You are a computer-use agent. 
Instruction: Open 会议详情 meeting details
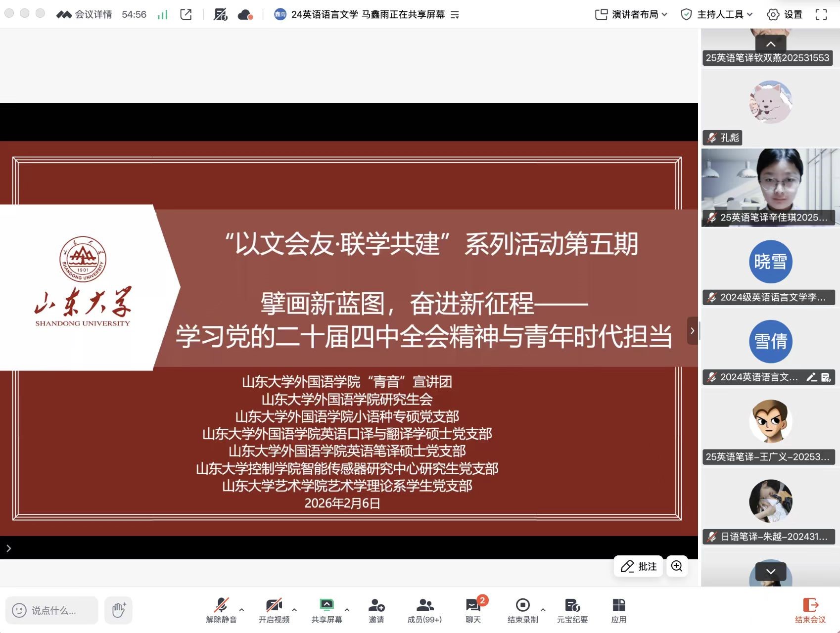point(85,14)
